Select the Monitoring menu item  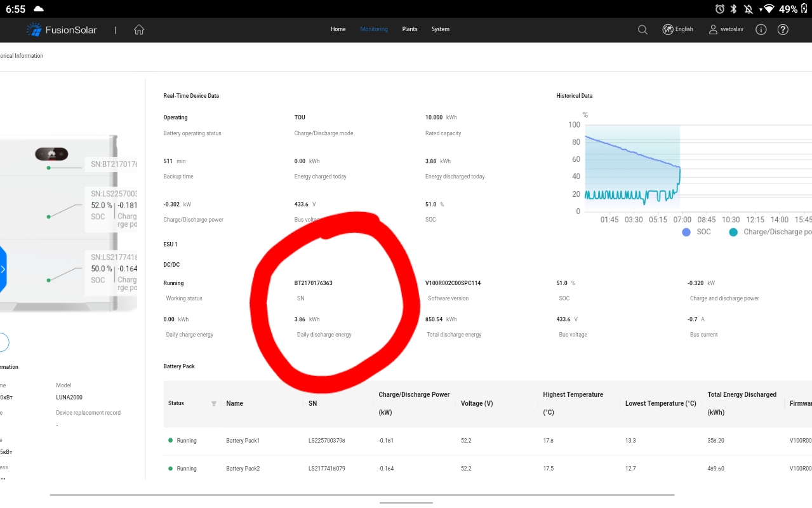[373, 29]
